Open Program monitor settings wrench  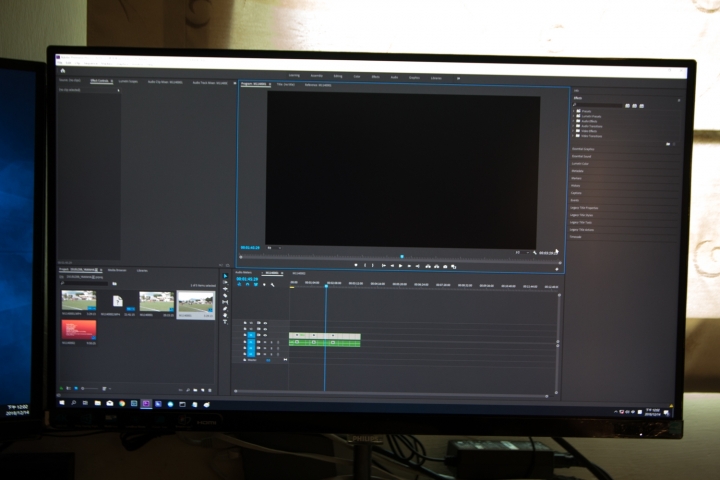(535, 253)
